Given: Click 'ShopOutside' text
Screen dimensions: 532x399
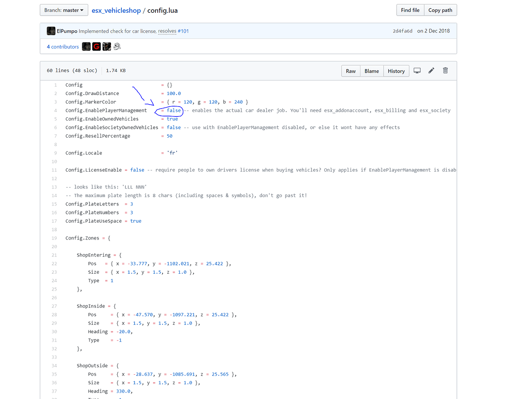Looking at the screenshot, I should pyautogui.click(x=92, y=365).
